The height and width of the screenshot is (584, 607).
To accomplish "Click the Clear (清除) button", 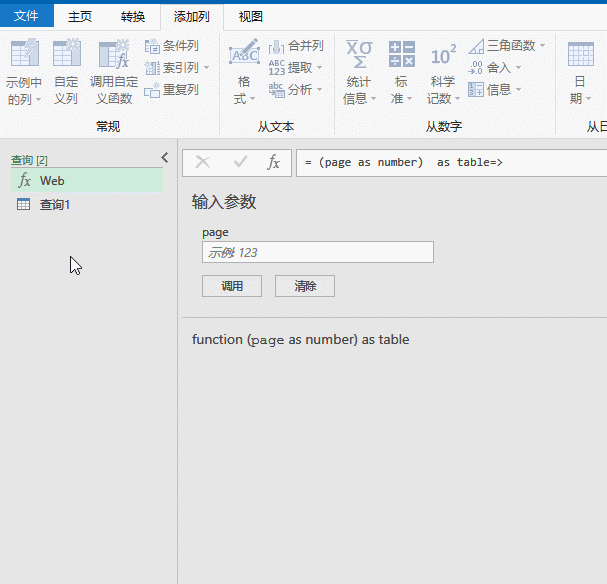I will point(305,286).
